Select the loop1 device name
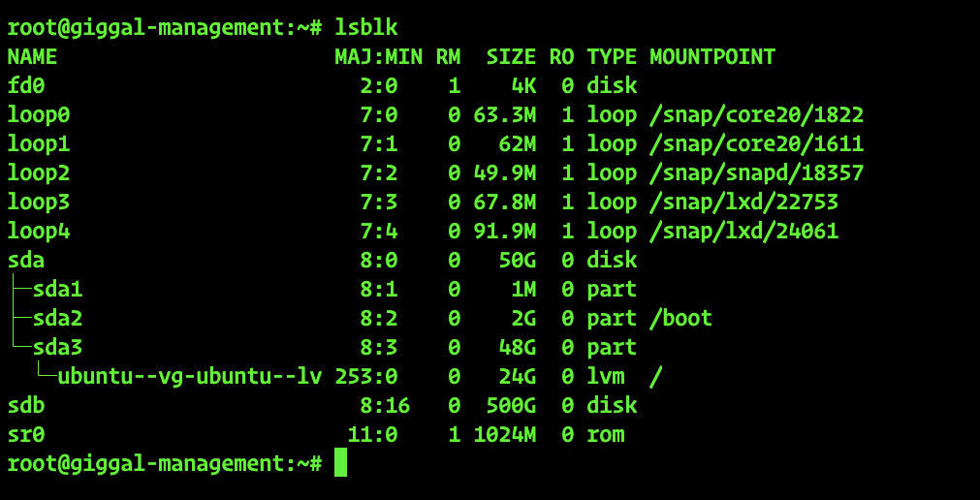This screenshot has width=980, height=500. coord(38,143)
